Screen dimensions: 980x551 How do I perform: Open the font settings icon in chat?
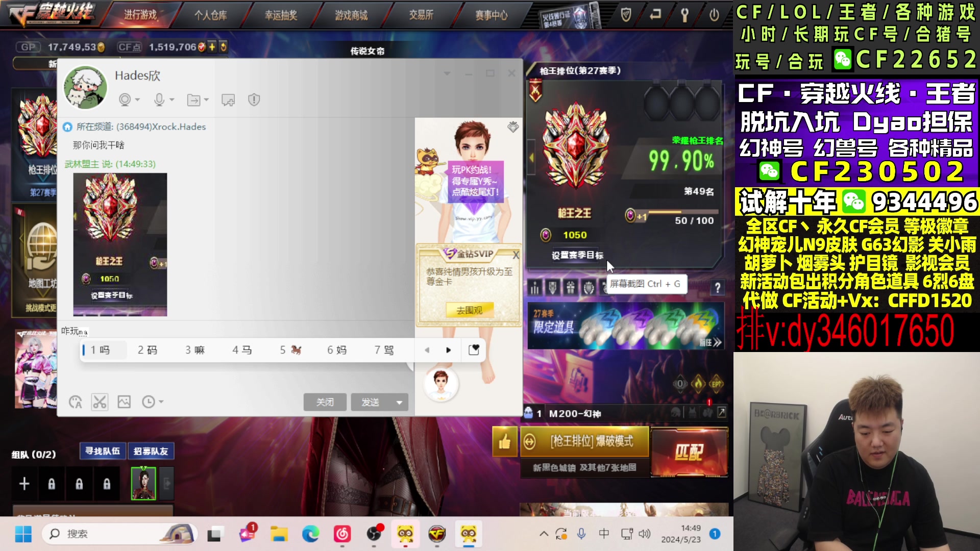[x=76, y=402]
